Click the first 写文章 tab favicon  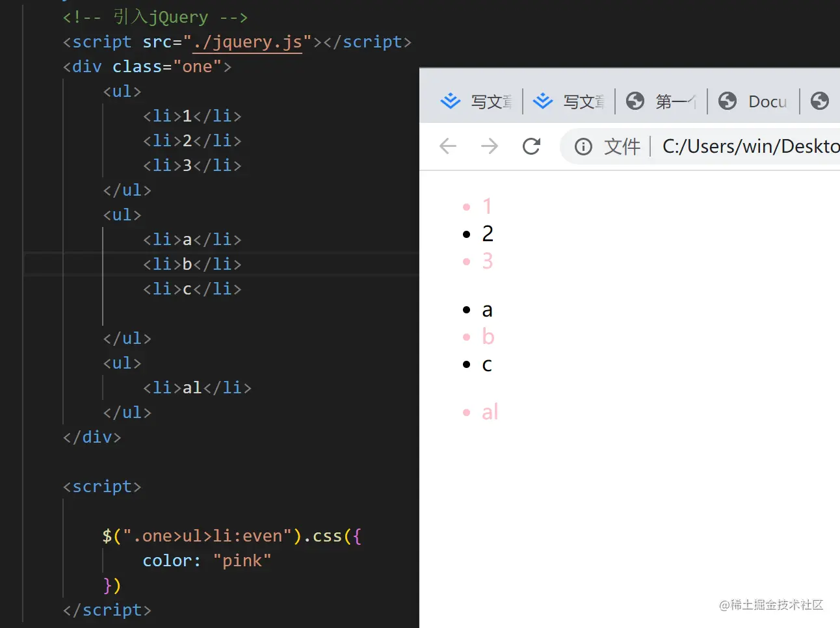(x=451, y=101)
